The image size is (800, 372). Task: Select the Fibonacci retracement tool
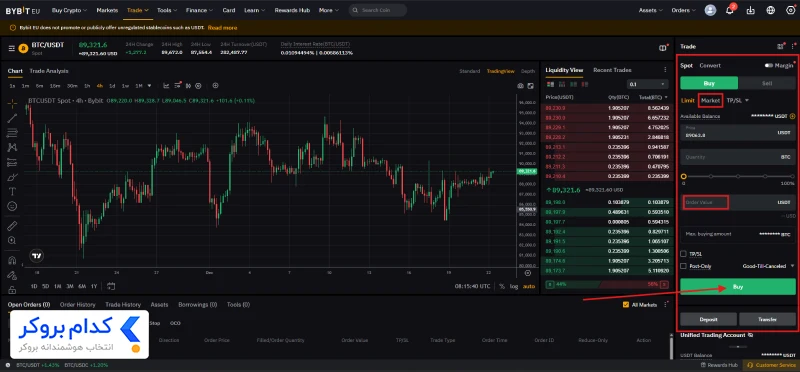(12, 133)
